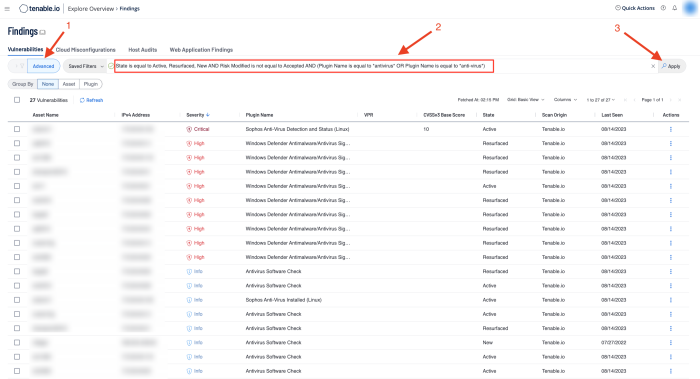Sort by IPv4 Address column header
The image size is (700, 379).
coord(136,115)
